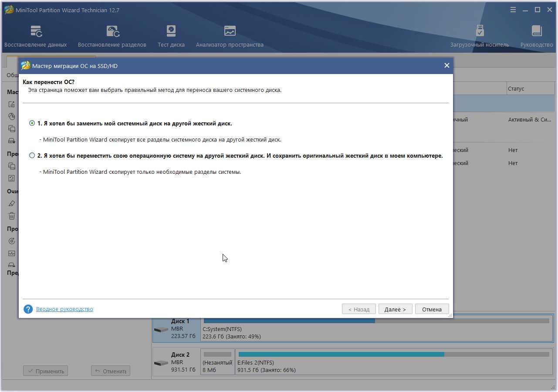
Task: Open the Восстановление разделов tool
Action: pos(112,37)
